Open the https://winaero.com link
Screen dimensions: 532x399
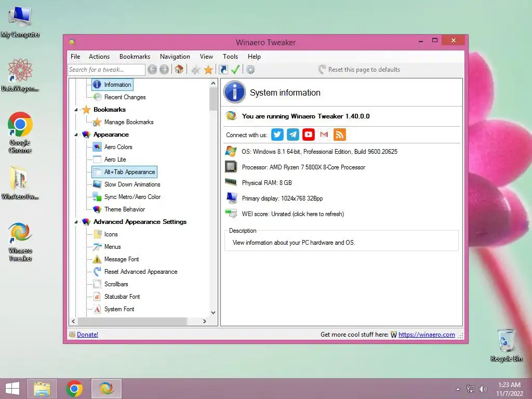(x=427, y=335)
